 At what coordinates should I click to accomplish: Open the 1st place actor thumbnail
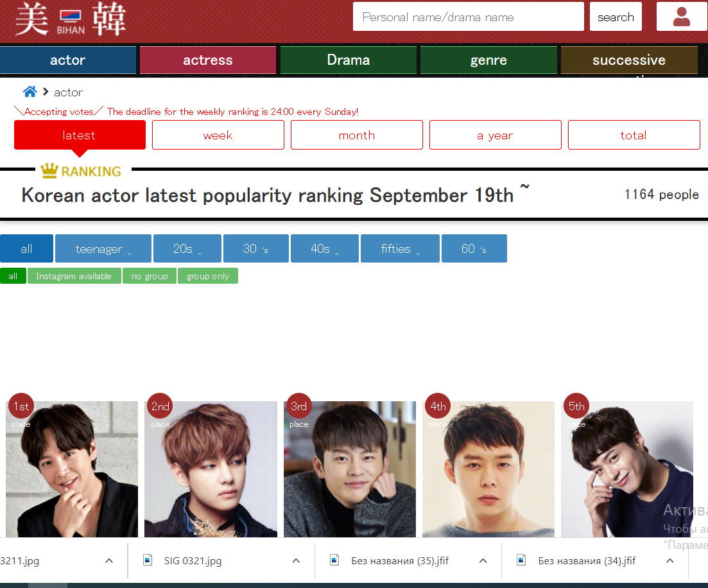(x=72, y=469)
